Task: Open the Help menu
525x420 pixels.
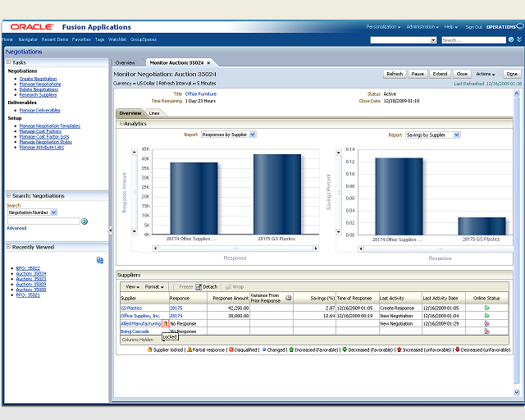Action: pyautogui.click(x=451, y=27)
